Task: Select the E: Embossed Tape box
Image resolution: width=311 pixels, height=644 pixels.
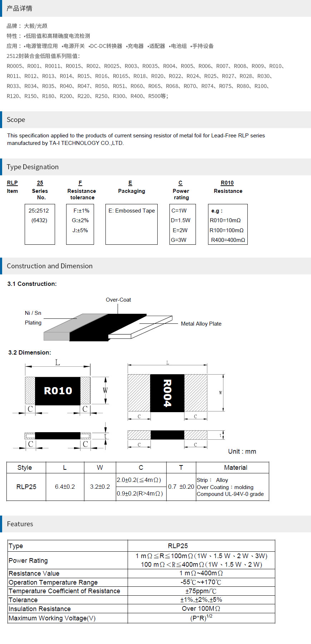Action: pos(132,224)
